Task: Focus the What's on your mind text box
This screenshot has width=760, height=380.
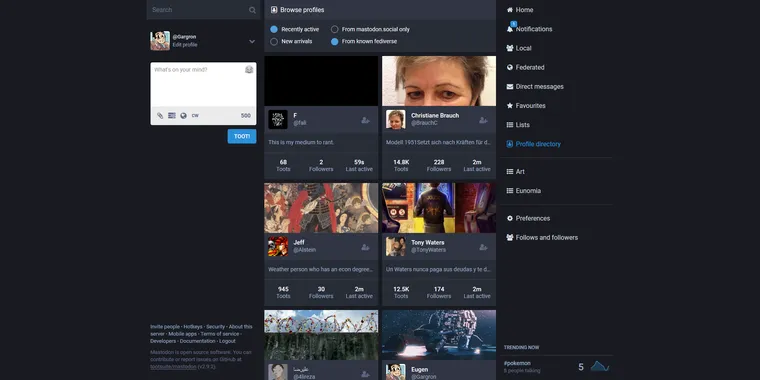Action: pyautogui.click(x=203, y=84)
